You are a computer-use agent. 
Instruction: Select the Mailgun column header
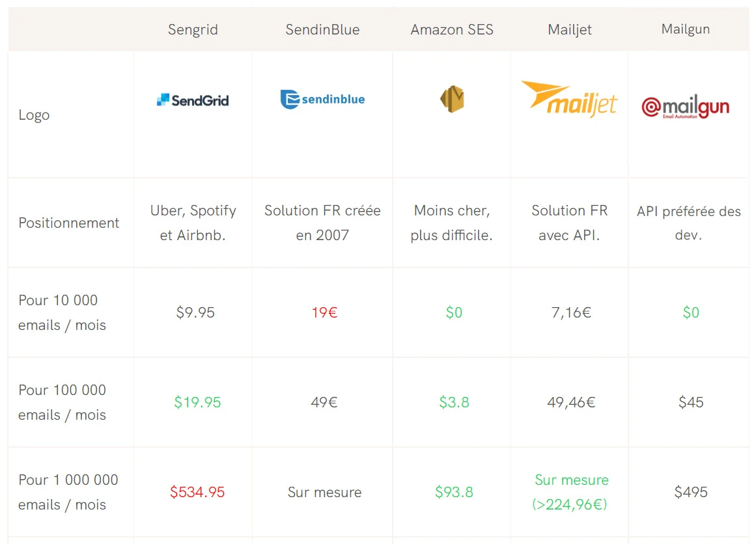pyautogui.click(x=686, y=29)
